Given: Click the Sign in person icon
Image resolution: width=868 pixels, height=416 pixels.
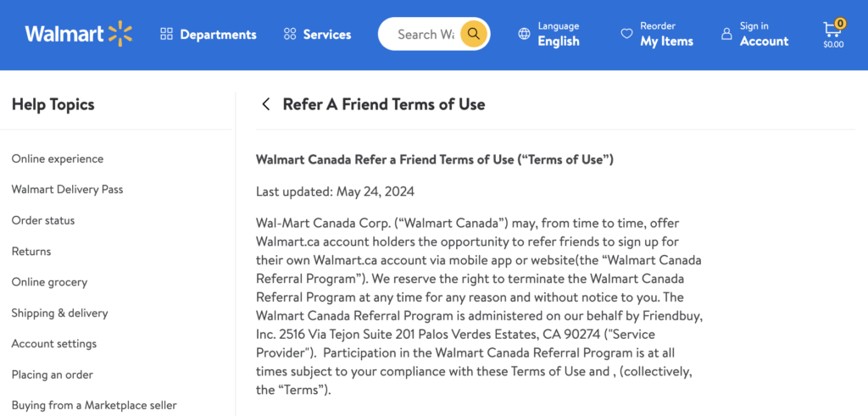Looking at the screenshot, I should [x=726, y=34].
